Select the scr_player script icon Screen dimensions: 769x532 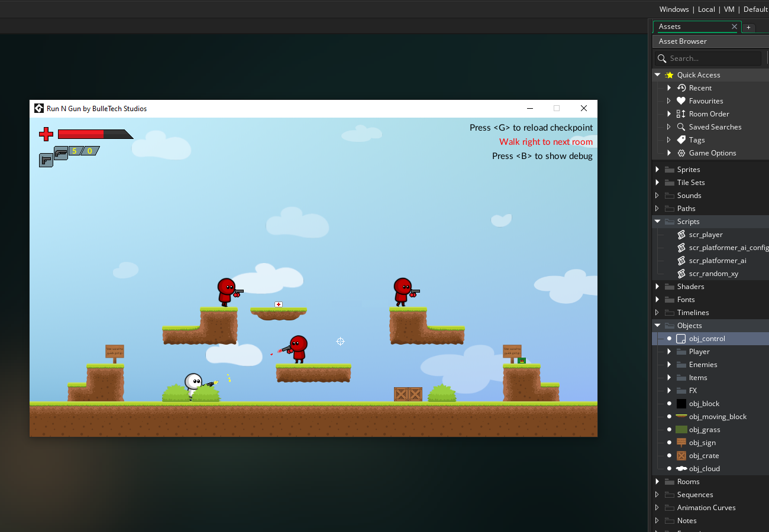(x=681, y=235)
